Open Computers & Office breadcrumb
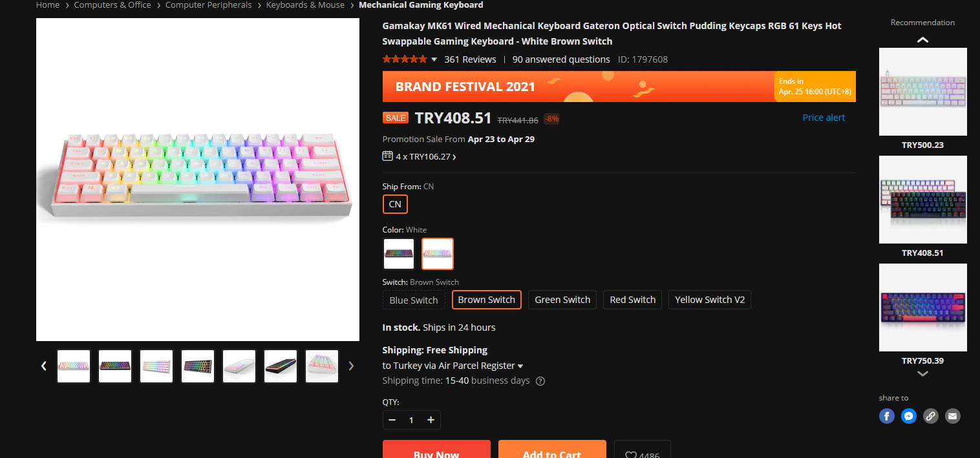 pos(112,5)
